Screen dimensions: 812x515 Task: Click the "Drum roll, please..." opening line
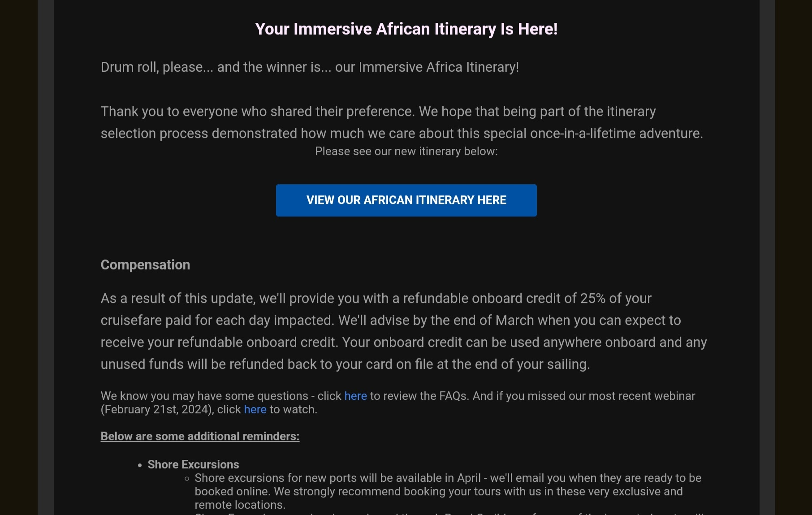(157, 67)
